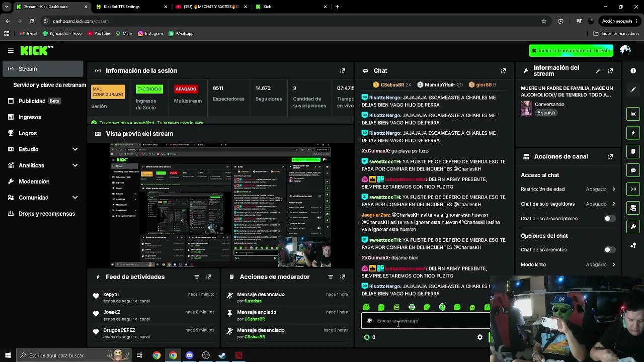Toggle Chat de solo-suscriptores switch

click(x=609, y=219)
